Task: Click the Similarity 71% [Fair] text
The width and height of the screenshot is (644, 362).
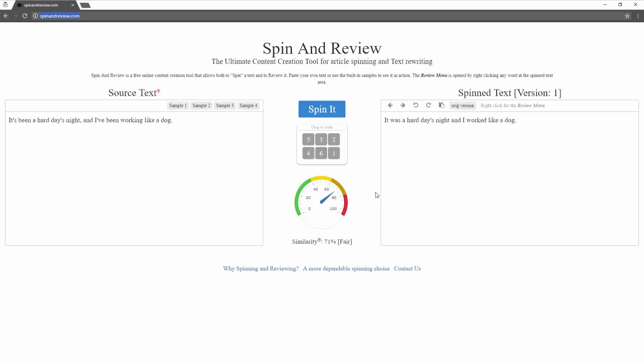Action: 322,242
